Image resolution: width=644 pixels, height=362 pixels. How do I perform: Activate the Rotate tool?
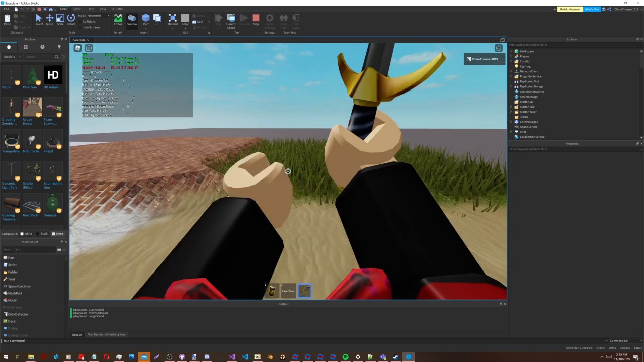71,19
